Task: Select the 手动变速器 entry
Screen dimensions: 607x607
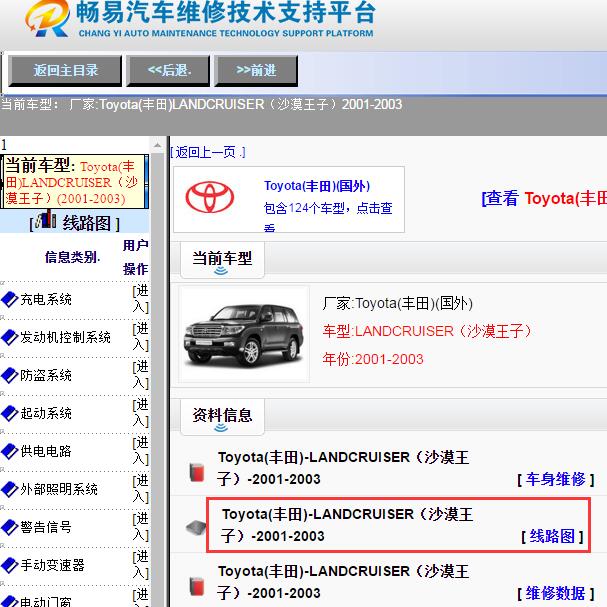Action: 52,565
